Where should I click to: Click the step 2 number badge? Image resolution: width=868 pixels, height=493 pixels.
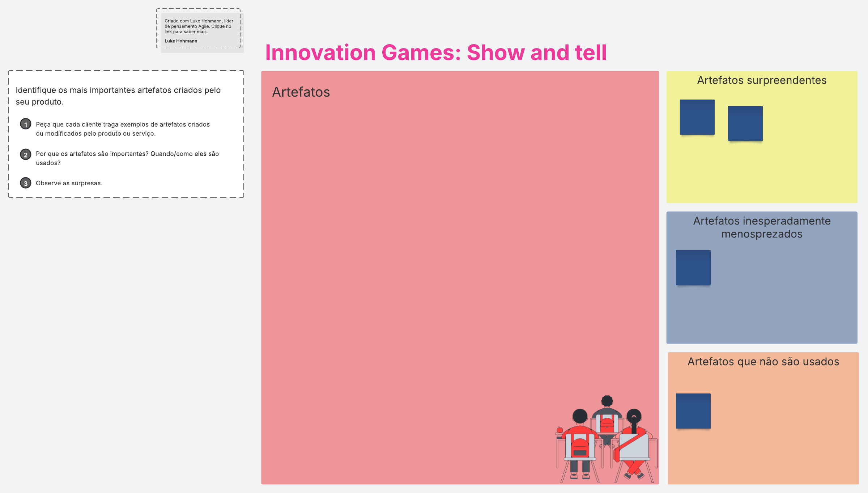click(25, 155)
